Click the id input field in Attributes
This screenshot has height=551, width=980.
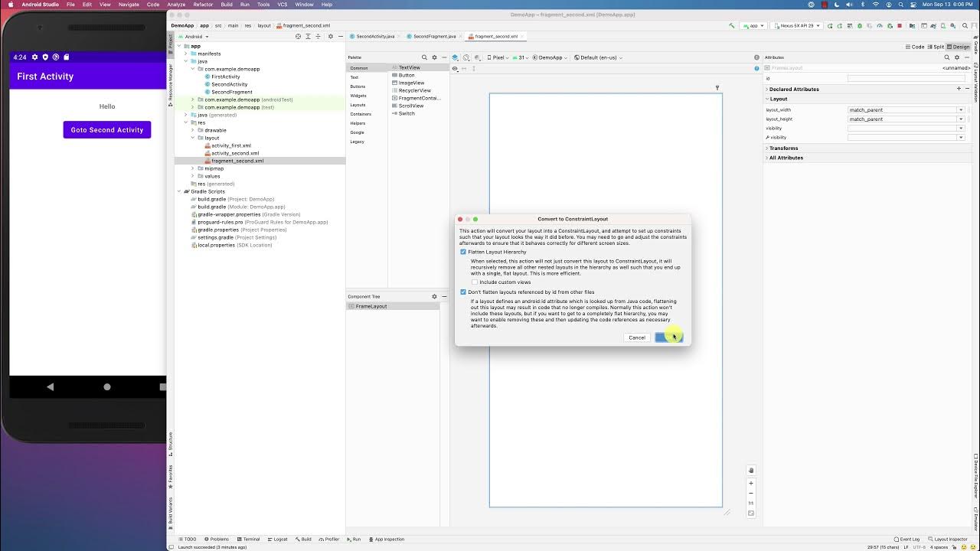point(906,78)
